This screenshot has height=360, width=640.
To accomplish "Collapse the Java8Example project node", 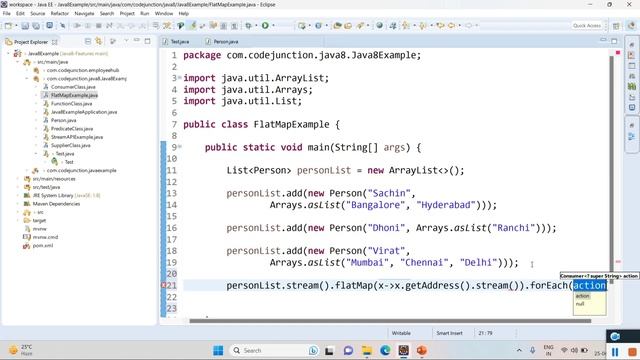I will pos(8,53).
